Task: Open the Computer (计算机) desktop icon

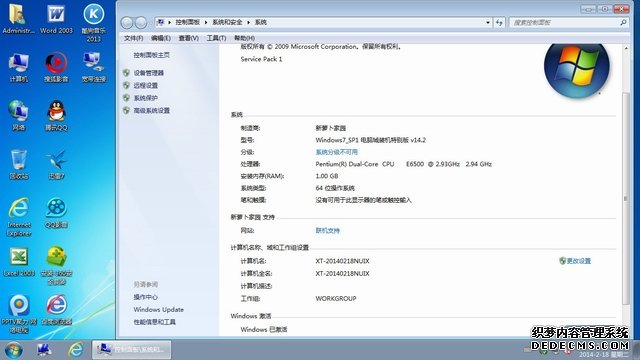Action: 18,67
